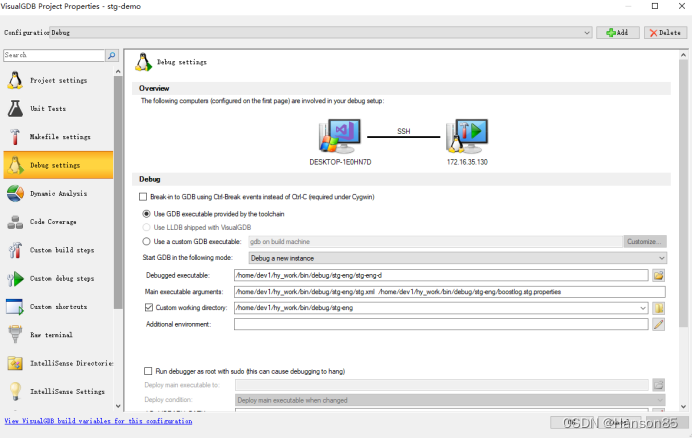Go to Project settings page
Screen dimensions: 693x438
click(58, 80)
